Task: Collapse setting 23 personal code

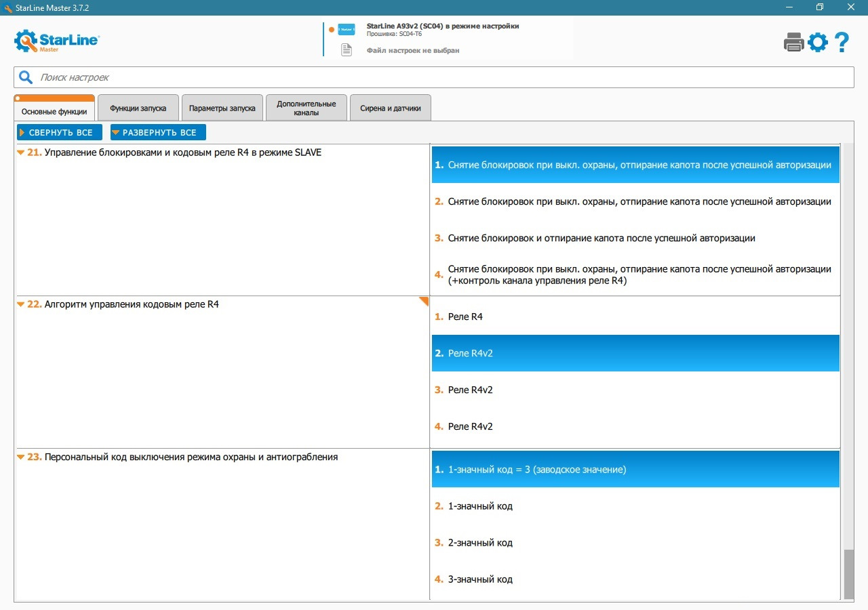Action: [x=20, y=457]
